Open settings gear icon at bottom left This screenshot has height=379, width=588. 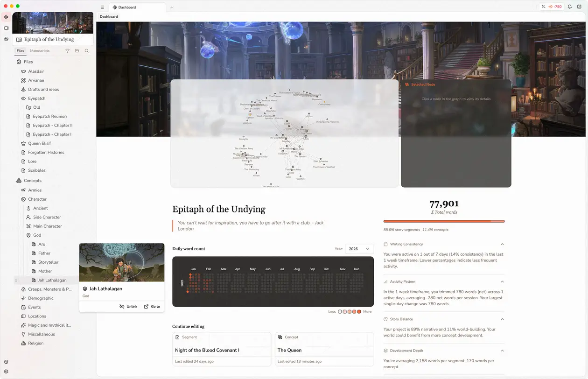click(x=6, y=372)
